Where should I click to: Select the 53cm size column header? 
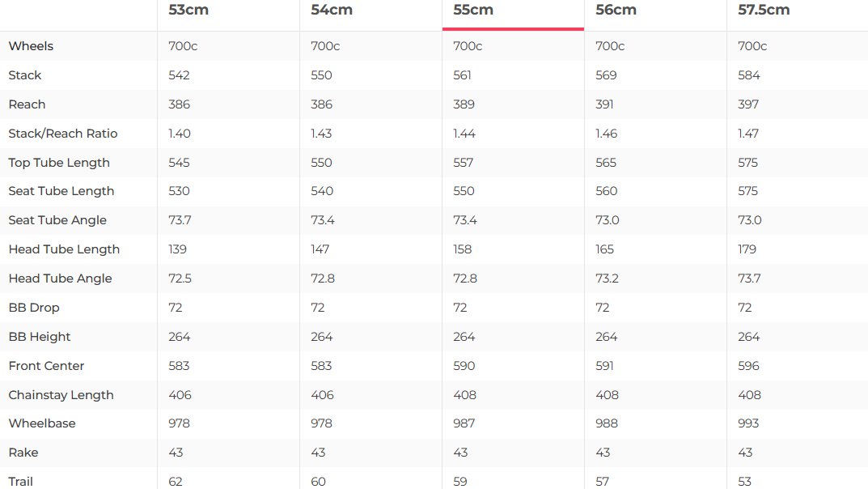[x=186, y=11]
